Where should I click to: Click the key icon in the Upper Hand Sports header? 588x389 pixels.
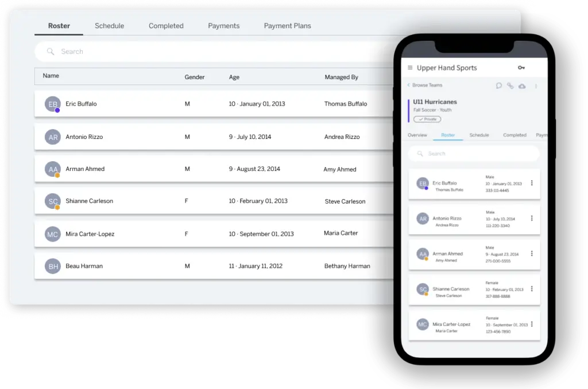coord(521,68)
